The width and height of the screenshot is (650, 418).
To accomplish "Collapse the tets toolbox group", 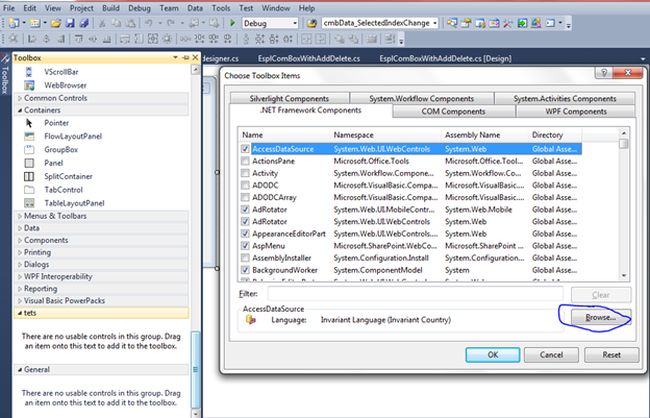I will (x=19, y=313).
